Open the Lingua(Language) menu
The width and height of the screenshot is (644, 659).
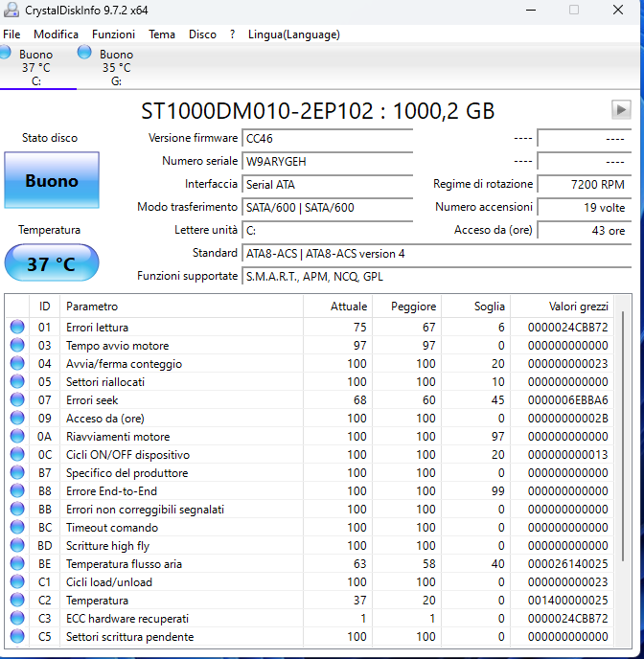pos(294,34)
